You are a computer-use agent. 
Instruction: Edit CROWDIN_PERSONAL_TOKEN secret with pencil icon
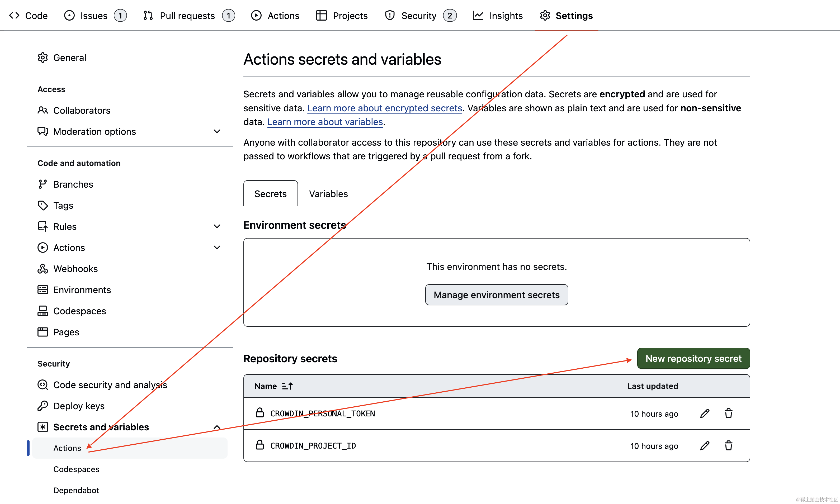[705, 413]
